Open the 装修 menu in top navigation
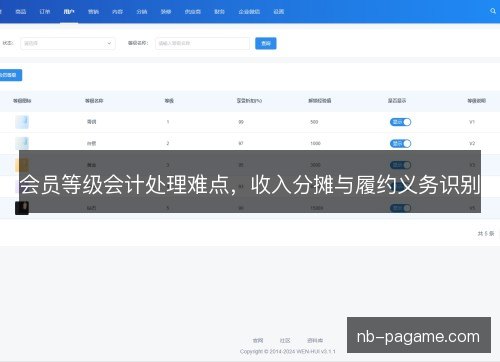500x362 pixels. click(x=166, y=12)
